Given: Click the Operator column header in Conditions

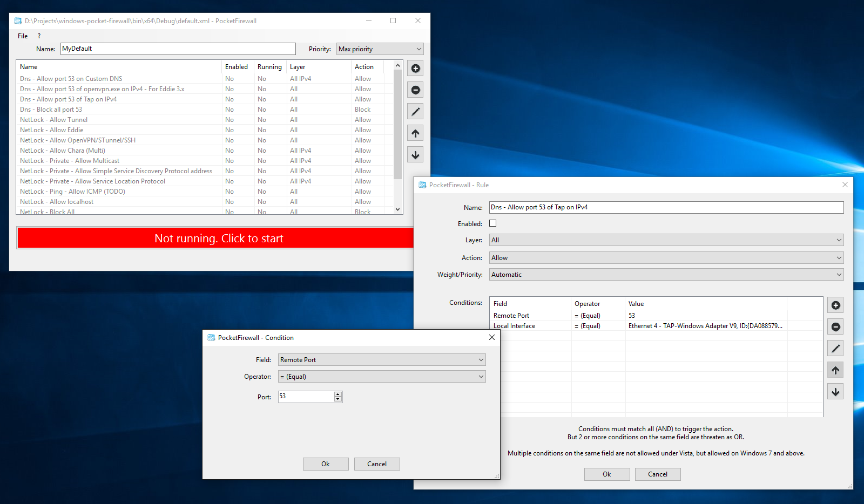Looking at the screenshot, I should [x=598, y=304].
